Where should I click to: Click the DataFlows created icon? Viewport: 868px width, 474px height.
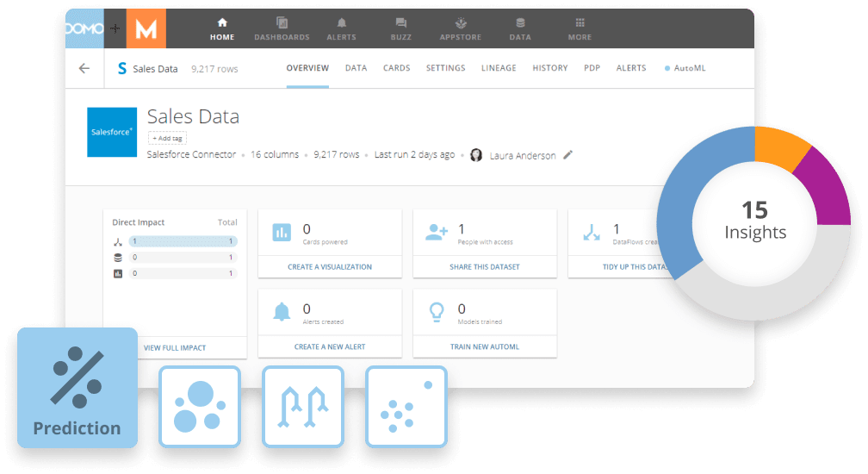click(x=592, y=233)
